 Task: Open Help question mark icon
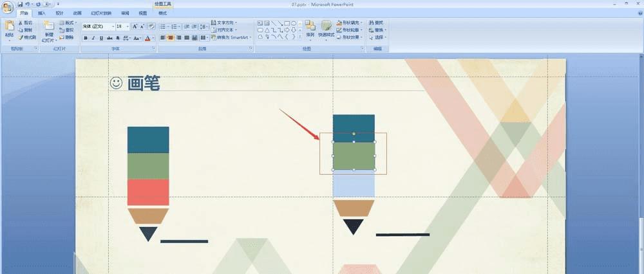click(640, 13)
